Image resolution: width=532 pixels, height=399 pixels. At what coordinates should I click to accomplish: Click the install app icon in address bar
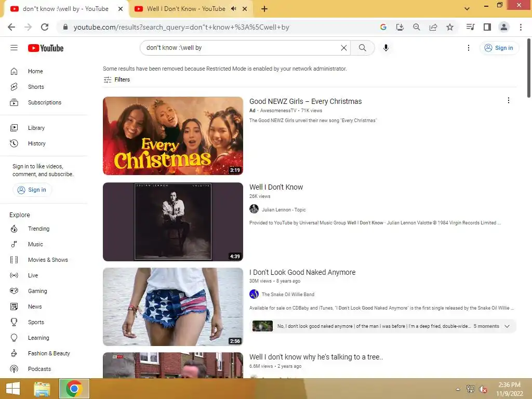coord(400,27)
